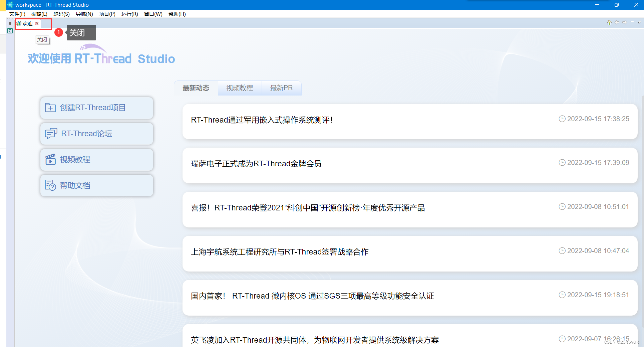Click clock icon beside 2022-09-08 10:47:04

[x=562, y=251]
